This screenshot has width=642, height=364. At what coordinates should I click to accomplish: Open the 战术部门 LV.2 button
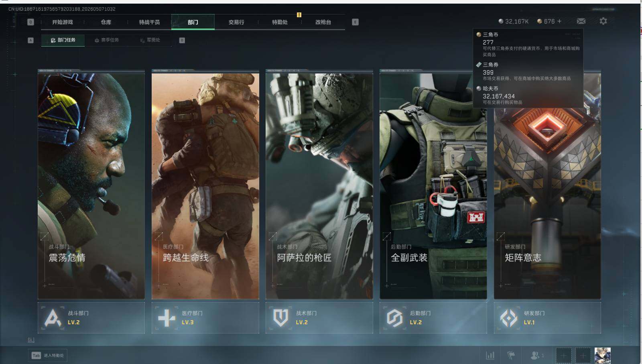319,318
